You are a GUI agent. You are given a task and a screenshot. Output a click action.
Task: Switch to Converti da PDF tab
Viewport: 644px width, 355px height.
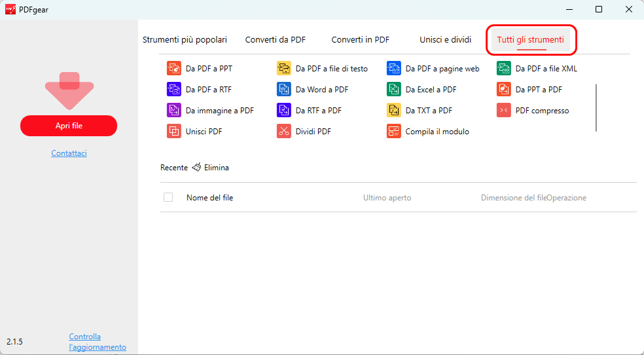point(276,40)
